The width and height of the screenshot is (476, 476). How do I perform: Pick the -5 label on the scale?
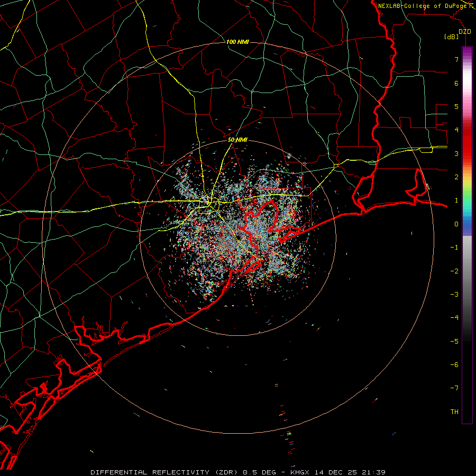tap(454, 342)
